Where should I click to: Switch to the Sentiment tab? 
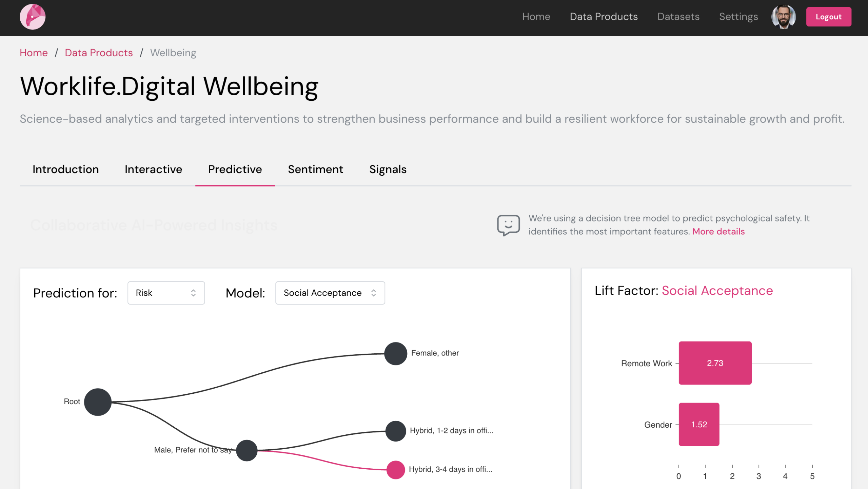point(315,169)
